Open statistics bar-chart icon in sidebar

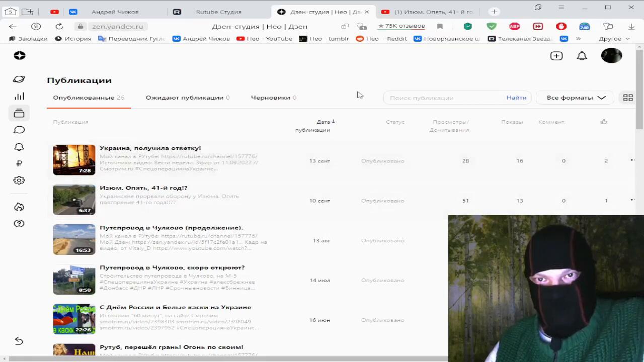(x=19, y=97)
